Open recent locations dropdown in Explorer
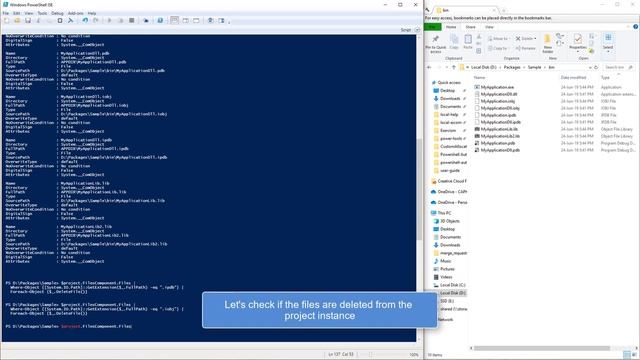The image size is (640, 360). point(446,67)
